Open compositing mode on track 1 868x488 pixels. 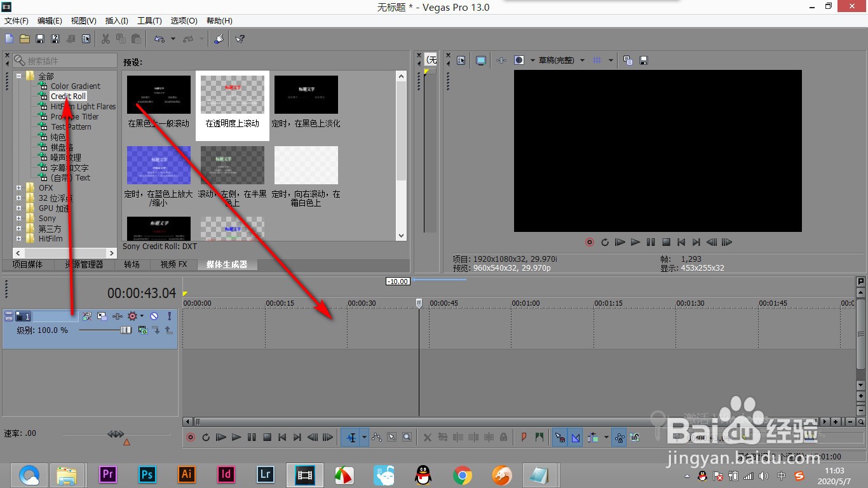point(142,330)
